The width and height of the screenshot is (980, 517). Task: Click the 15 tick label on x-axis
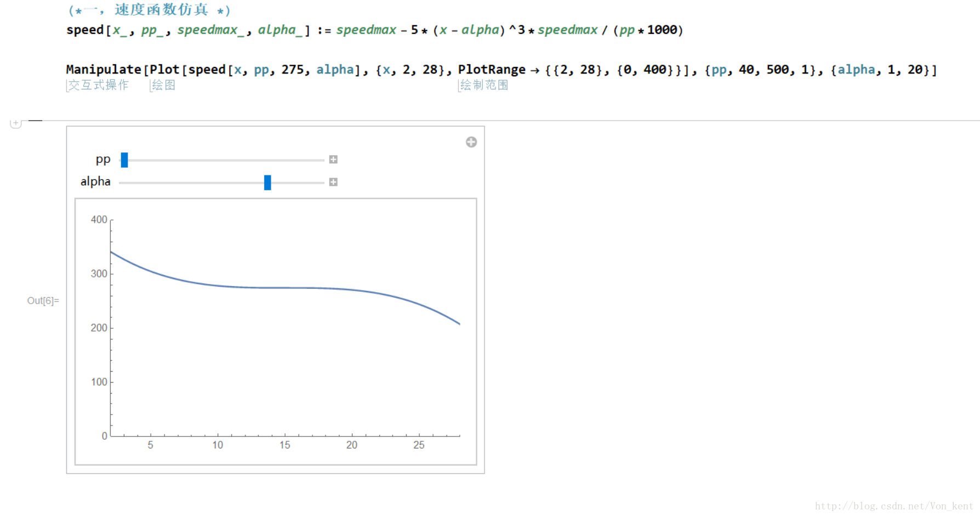284,445
